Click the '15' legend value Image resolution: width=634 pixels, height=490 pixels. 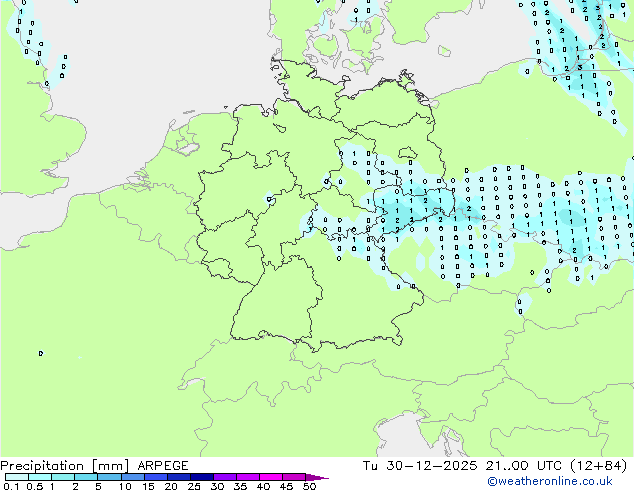[x=148, y=486]
